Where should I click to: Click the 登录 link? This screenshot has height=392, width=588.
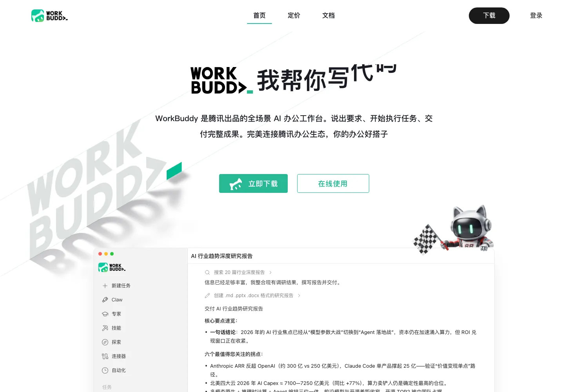[536, 16]
